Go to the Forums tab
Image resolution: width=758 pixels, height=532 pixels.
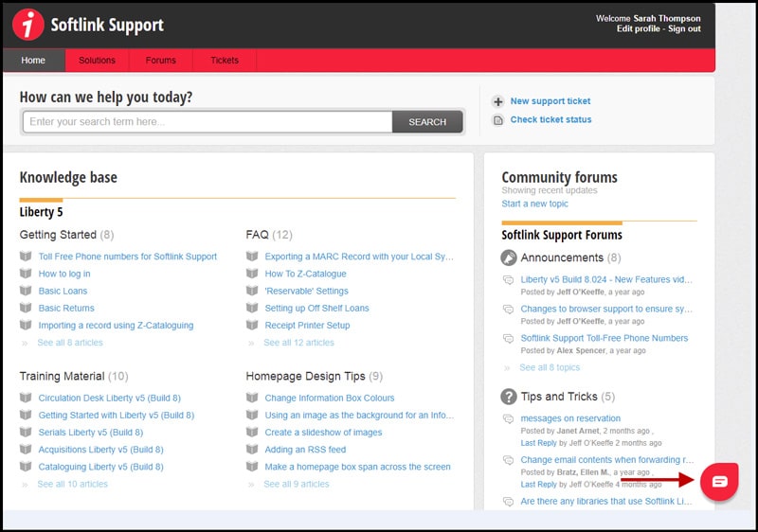[x=161, y=61]
